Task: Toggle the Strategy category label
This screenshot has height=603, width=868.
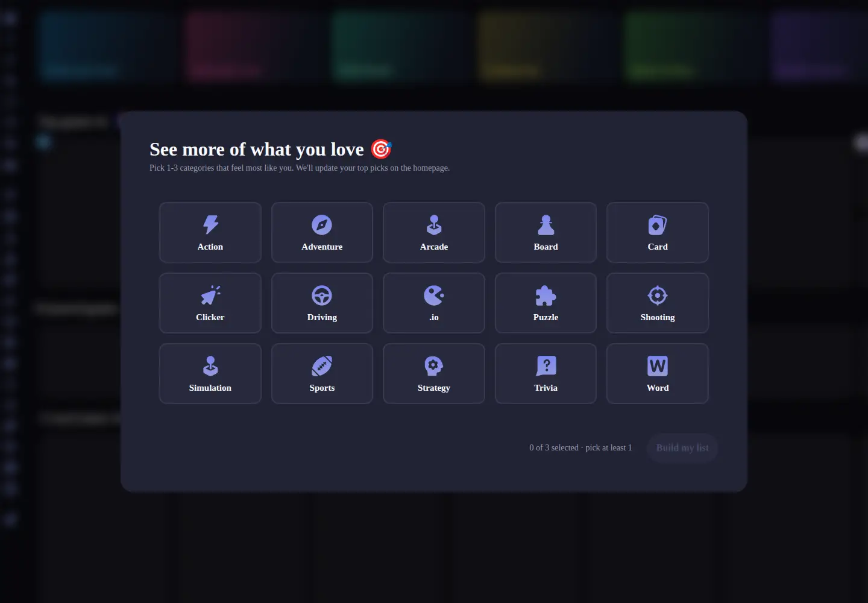Action: coord(434,388)
